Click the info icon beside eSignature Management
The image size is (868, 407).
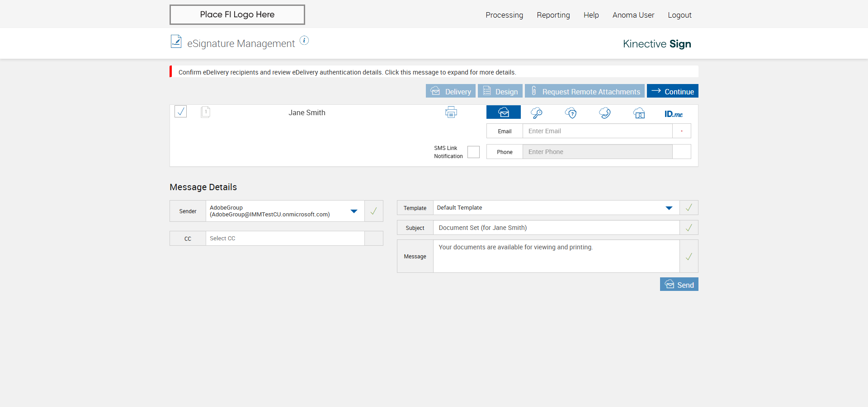(x=304, y=41)
